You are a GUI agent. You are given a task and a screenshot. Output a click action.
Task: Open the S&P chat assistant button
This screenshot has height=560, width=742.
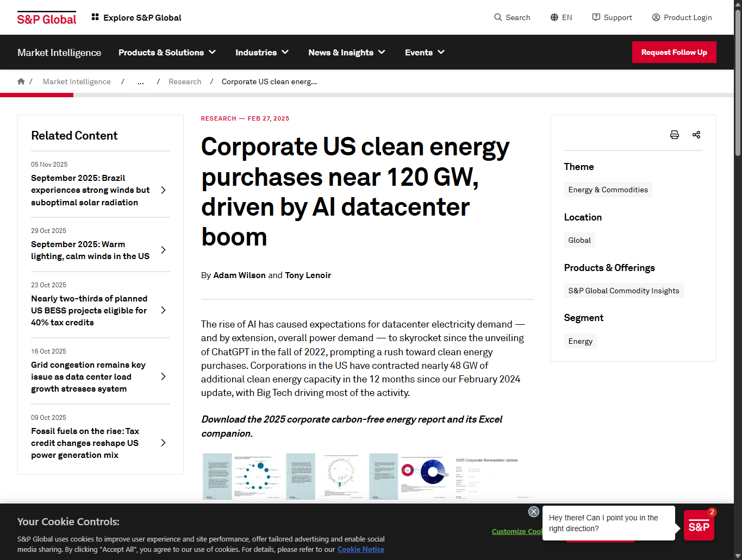[699, 526]
